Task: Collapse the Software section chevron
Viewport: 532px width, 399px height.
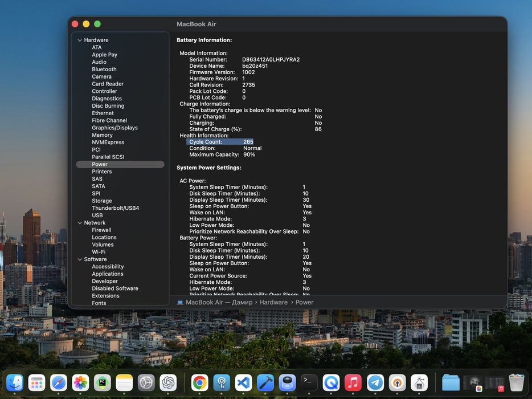Action: click(80, 259)
